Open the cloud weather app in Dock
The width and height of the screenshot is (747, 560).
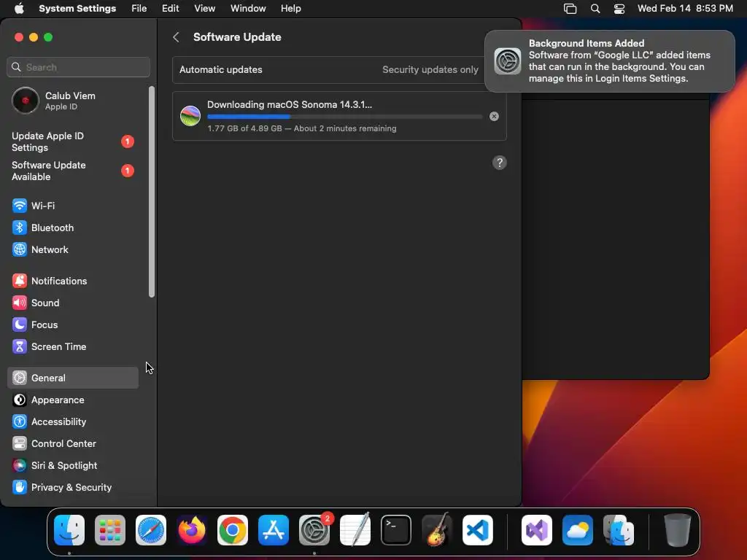click(578, 530)
